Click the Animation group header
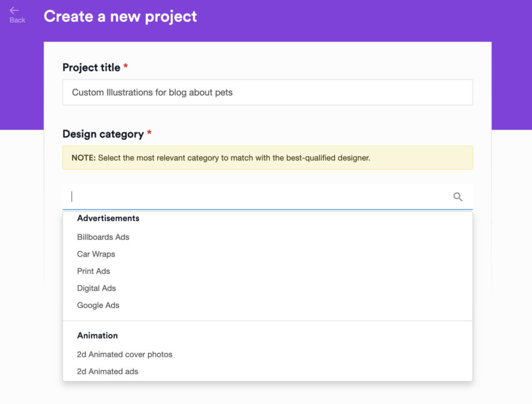 pos(97,335)
